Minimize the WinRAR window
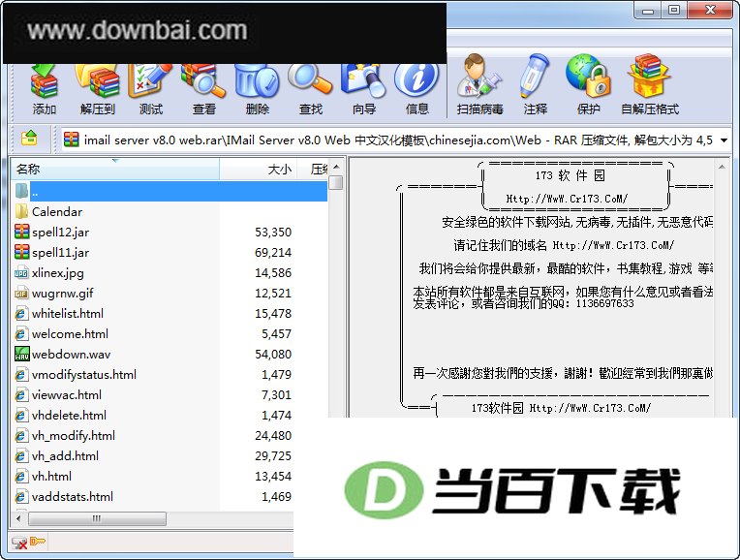 648,11
